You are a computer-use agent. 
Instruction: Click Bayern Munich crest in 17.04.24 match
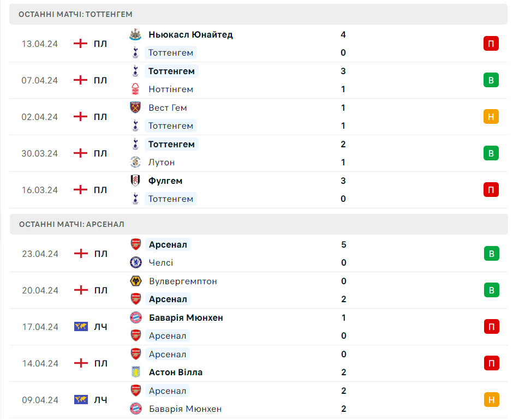tap(135, 317)
